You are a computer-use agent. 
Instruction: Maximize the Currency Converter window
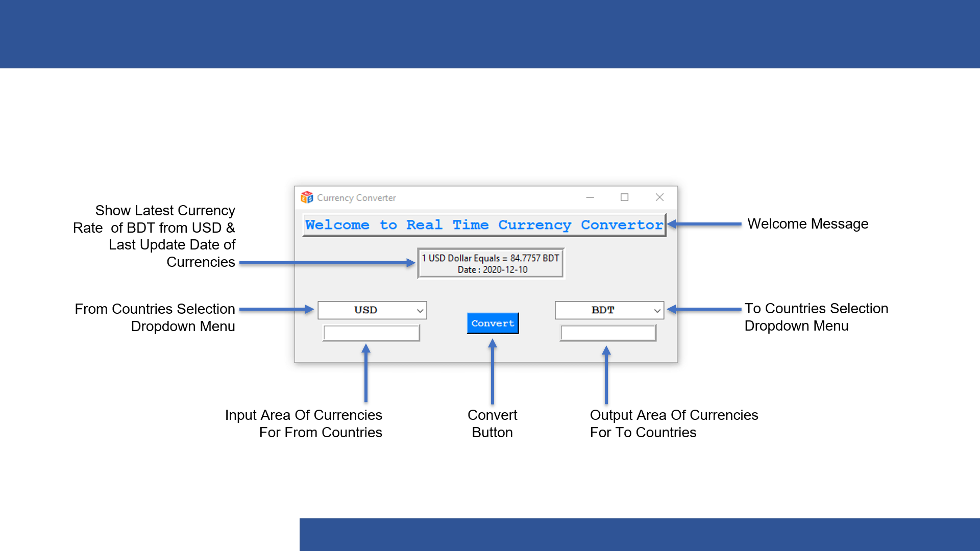624,197
